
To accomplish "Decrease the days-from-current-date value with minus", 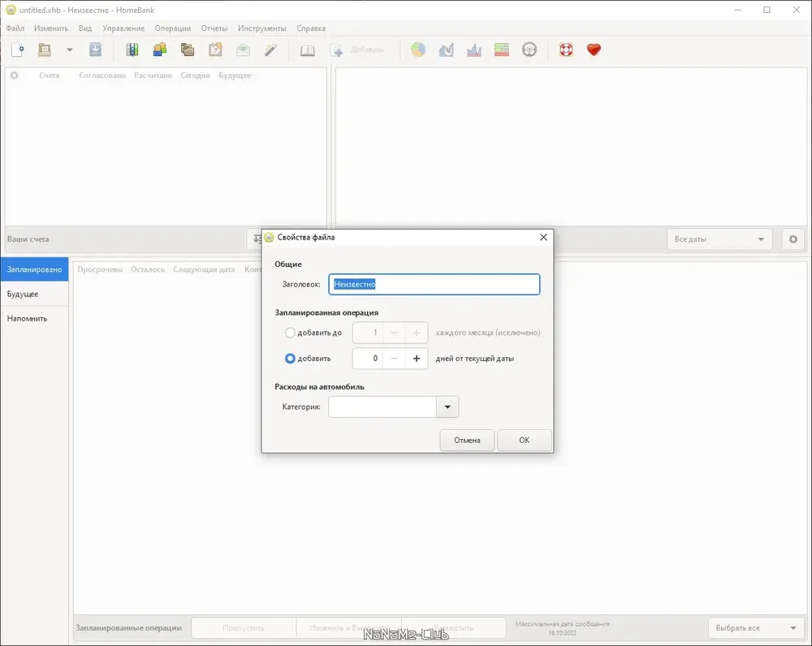I will 394,358.
